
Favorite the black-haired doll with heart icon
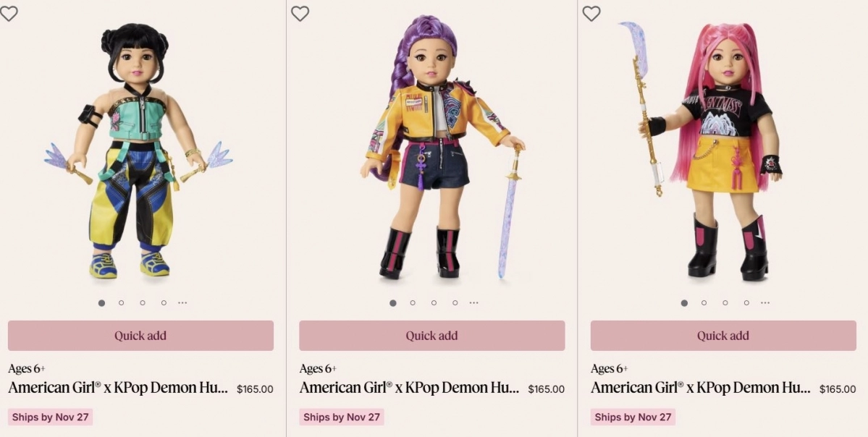click(9, 13)
